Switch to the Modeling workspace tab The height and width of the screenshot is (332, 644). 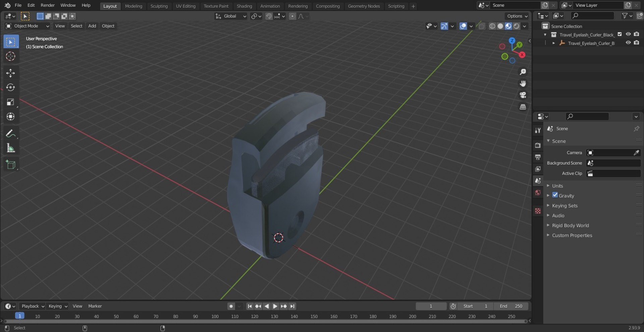click(x=133, y=6)
